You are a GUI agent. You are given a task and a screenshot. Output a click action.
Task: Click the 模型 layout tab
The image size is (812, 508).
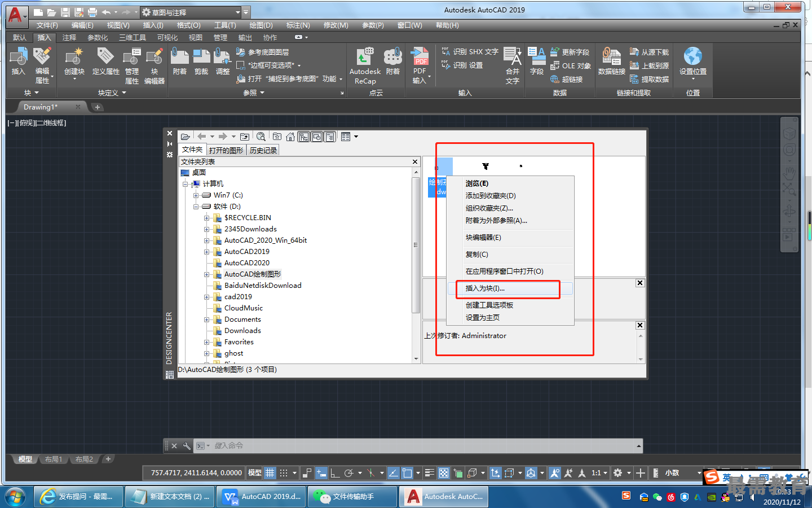25,459
